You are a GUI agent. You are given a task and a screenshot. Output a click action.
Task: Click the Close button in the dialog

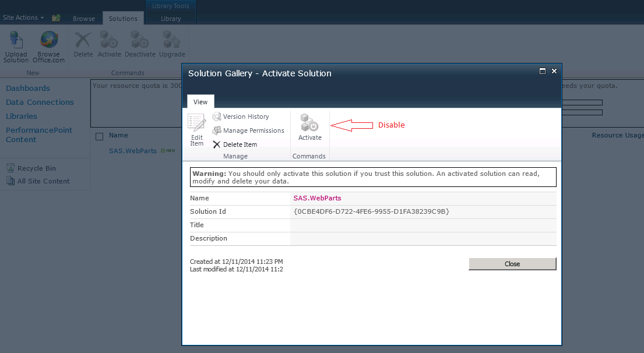[512, 264]
